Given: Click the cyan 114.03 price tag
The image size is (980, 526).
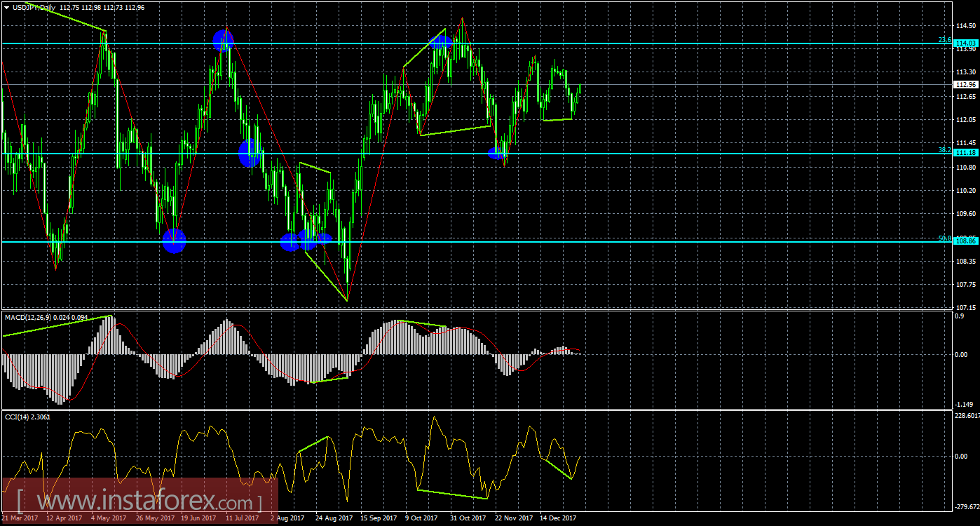Looking at the screenshot, I should pos(965,43).
